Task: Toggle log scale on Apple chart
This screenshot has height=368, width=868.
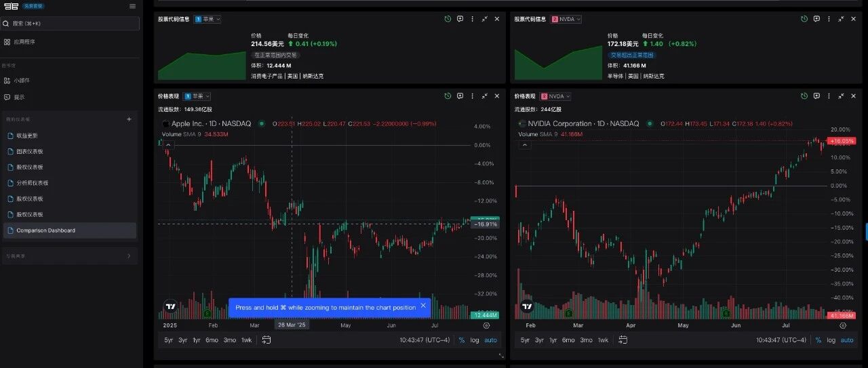Action: pos(474,340)
